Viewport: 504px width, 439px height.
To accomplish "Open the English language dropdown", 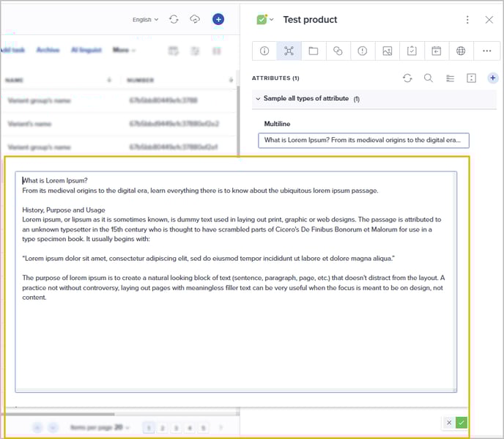I will coord(146,20).
